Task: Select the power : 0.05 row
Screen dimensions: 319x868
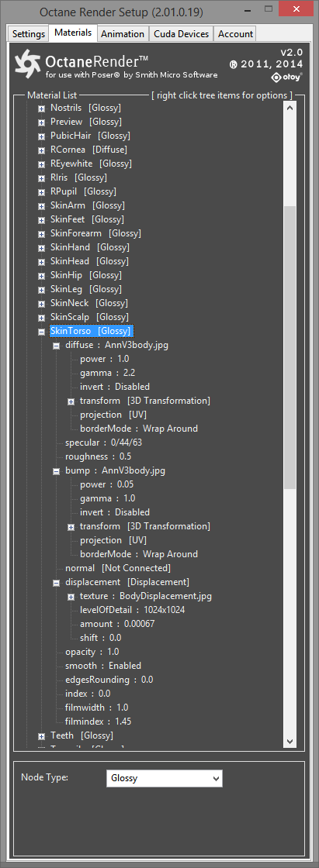Action: click(x=106, y=484)
